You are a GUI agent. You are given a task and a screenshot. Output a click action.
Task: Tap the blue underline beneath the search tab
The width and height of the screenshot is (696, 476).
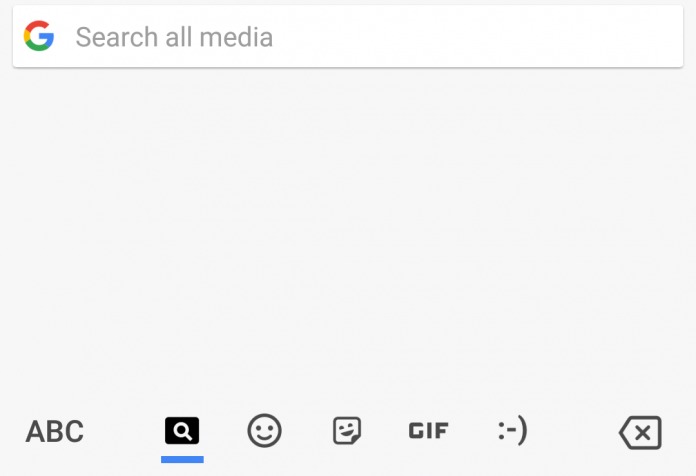(x=182, y=460)
